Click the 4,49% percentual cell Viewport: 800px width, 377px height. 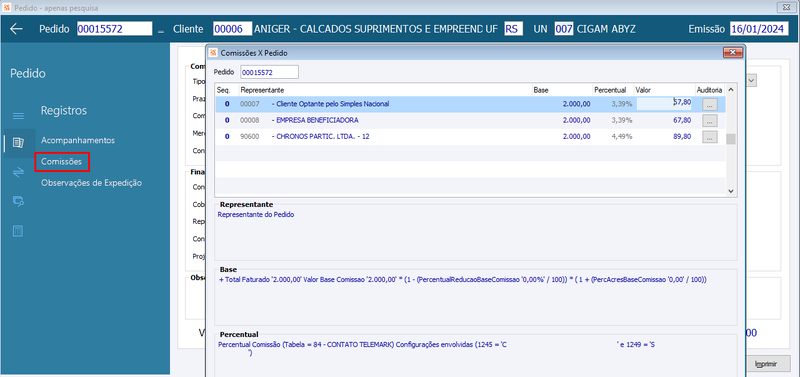(622, 137)
